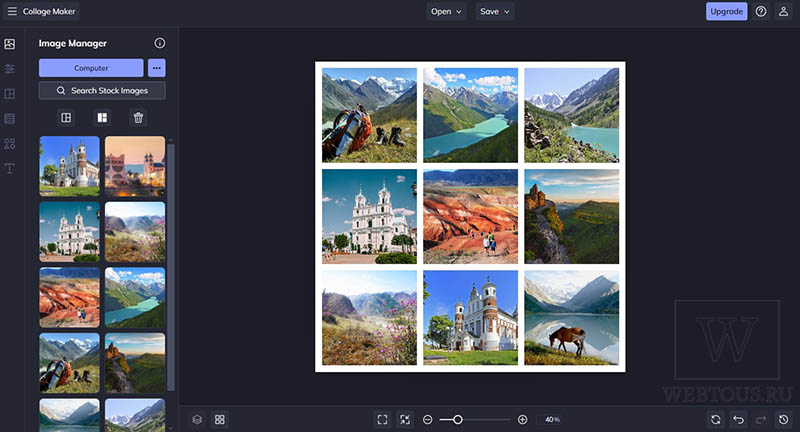This screenshot has height=432, width=800.
Task: Toggle the fill-screen canvas view icon
Action: tap(405, 419)
